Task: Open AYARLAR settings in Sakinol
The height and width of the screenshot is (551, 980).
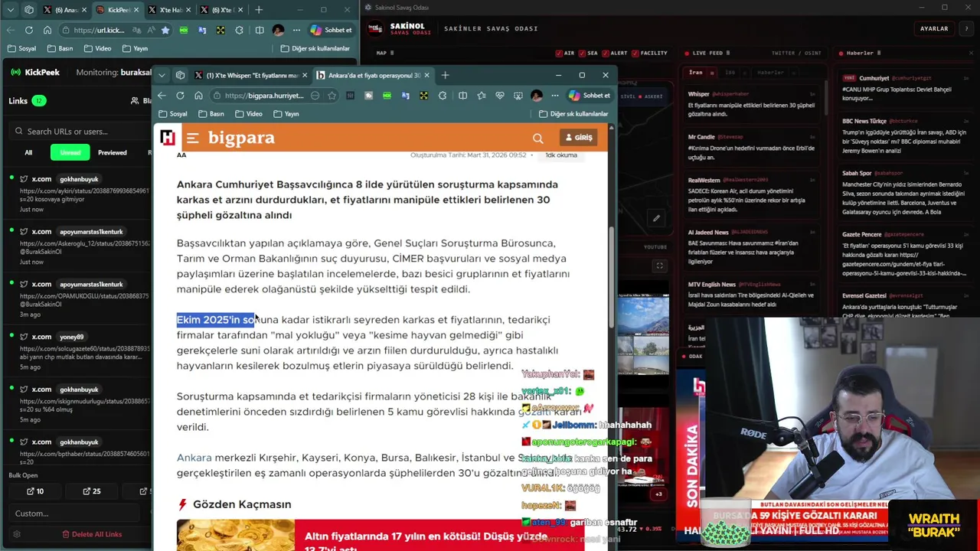Action: click(x=934, y=28)
